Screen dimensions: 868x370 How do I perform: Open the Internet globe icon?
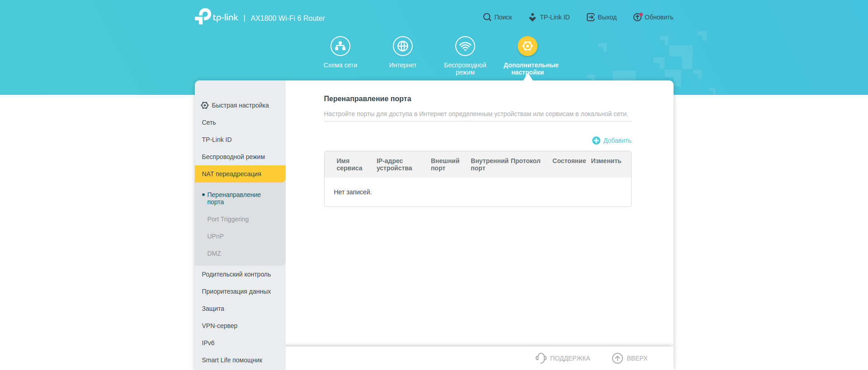point(402,46)
